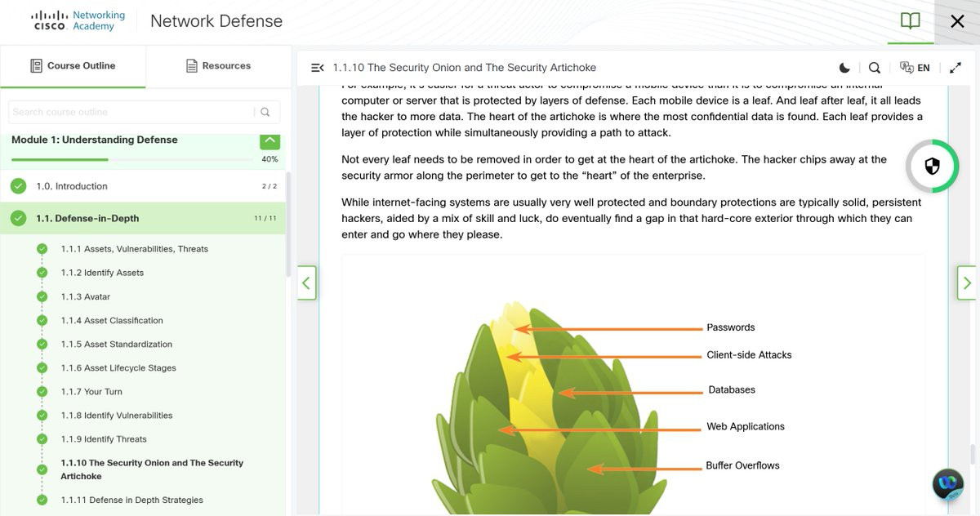Click the Client-side Attacks label

point(749,355)
